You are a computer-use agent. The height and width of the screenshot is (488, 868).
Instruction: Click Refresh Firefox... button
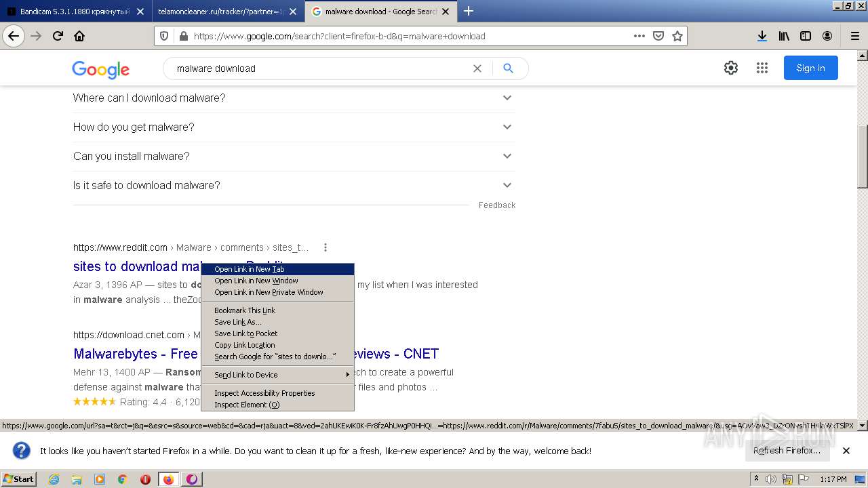[x=787, y=451]
